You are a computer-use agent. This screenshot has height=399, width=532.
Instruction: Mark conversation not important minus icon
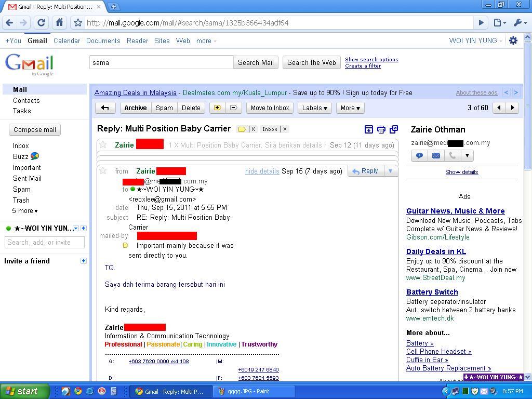click(233, 108)
